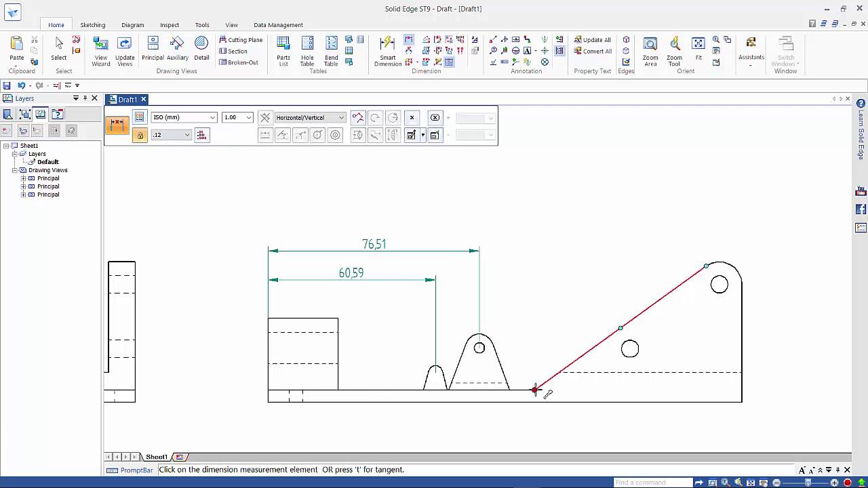Viewport: 868px width, 488px height.
Task: Insert a Parts List table
Action: click(x=283, y=52)
